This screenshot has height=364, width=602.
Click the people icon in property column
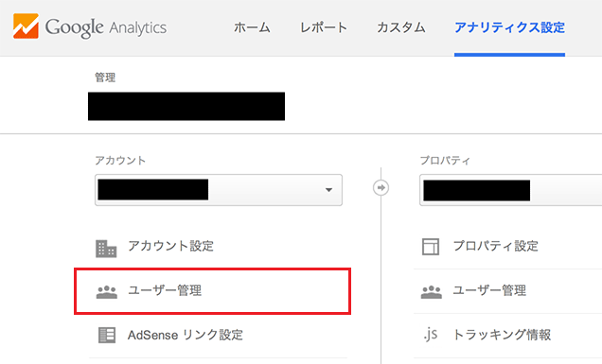click(432, 292)
